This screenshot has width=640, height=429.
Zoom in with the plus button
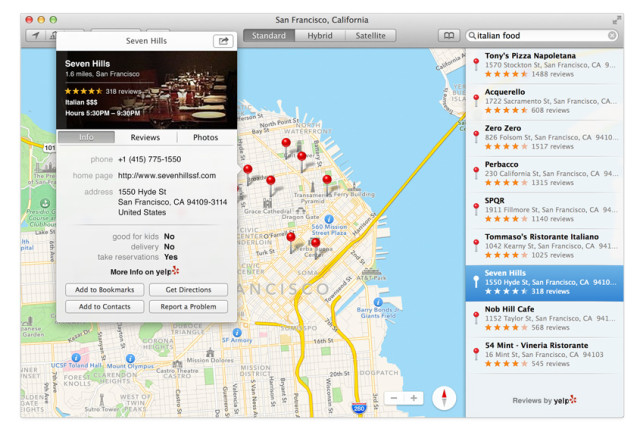(x=414, y=398)
